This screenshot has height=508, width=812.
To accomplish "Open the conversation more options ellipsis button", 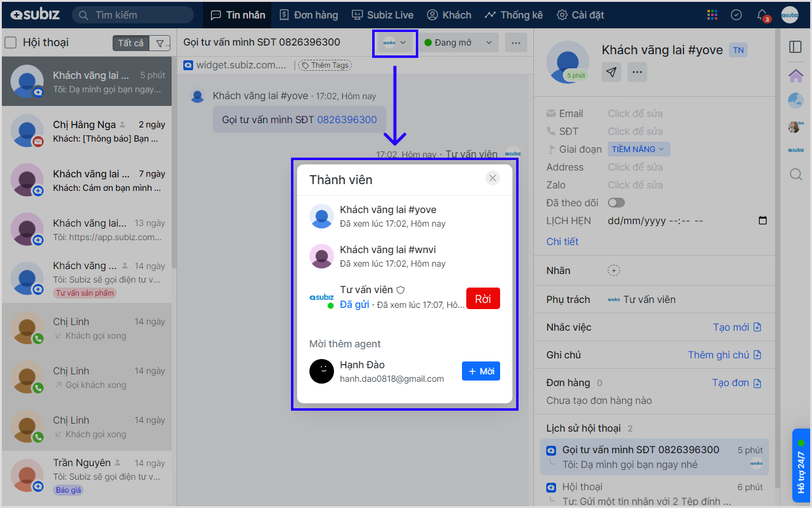I will (516, 42).
